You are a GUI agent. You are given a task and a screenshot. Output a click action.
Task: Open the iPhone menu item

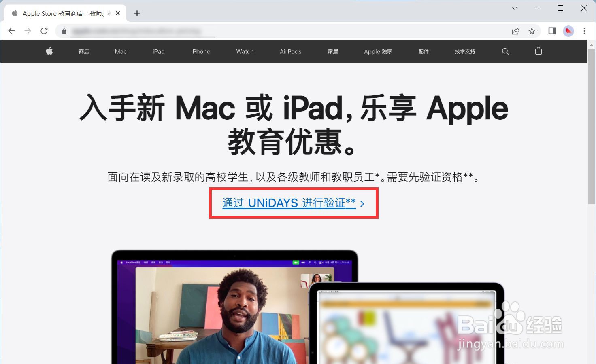coord(201,51)
